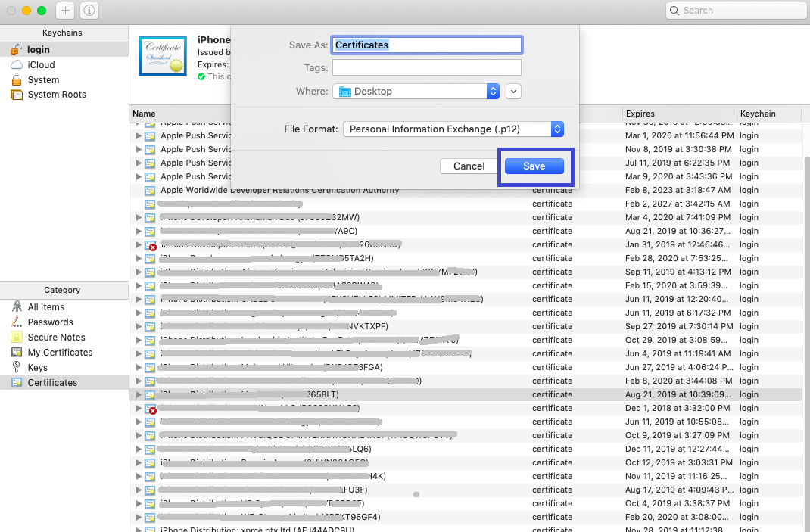The image size is (810, 532).
Task: Click the expiry date Oct 4, 2019 at 3:38:37 PM
Action: point(678,503)
